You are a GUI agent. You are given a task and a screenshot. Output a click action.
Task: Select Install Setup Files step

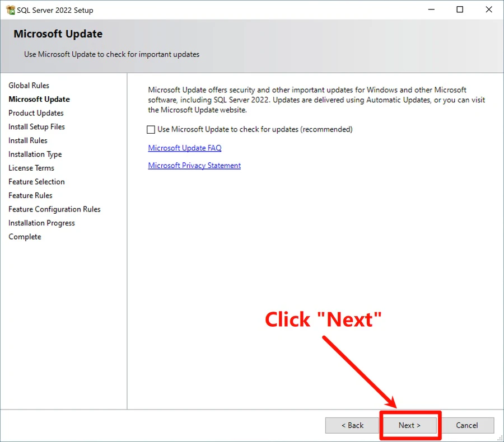coord(36,127)
